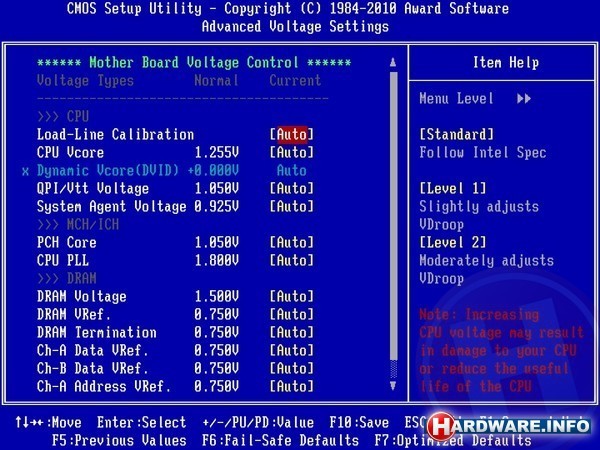Click the Item Help panel title
The image size is (600, 450).
click(x=506, y=62)
